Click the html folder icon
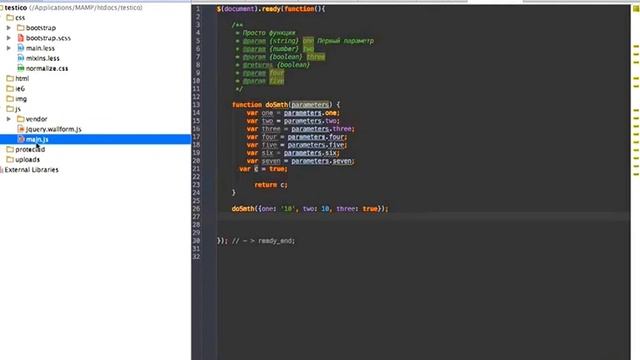640x360 pixels. coord(10,78)
